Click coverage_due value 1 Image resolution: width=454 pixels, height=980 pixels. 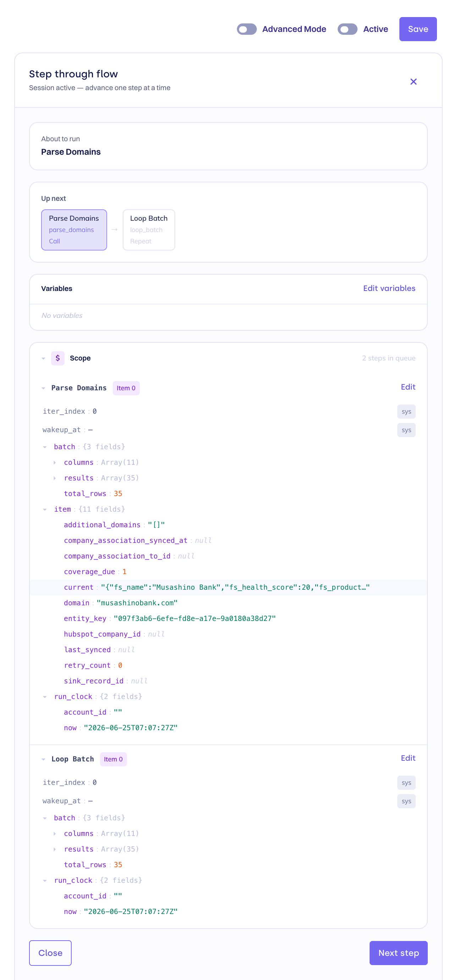pyautogui.click(x=124, y=572)
